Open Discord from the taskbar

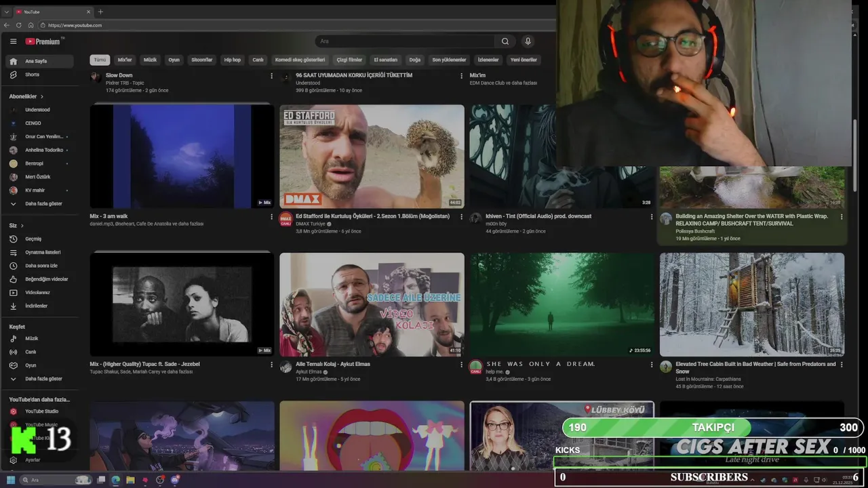pyautogui.click(x=175, y=480)
